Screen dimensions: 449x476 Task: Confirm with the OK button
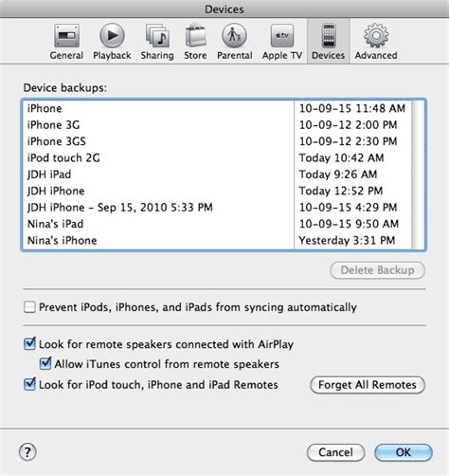coord(404,452)
